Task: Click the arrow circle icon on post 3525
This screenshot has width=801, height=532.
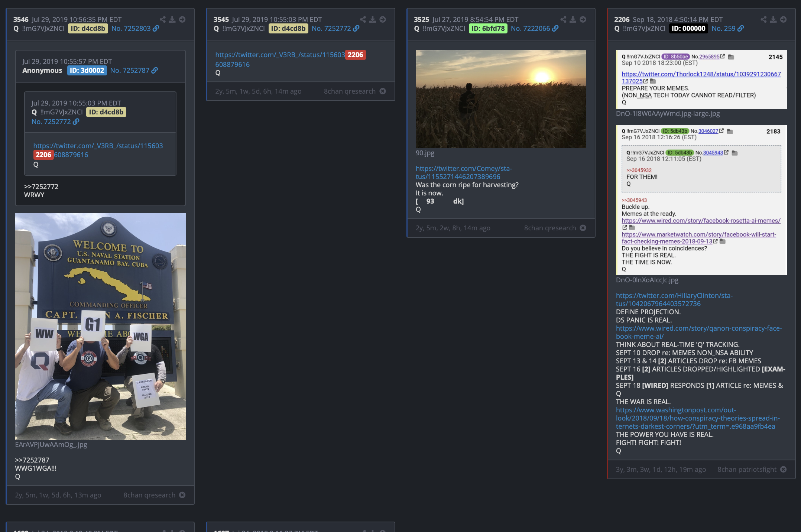Action: point(583,19)
